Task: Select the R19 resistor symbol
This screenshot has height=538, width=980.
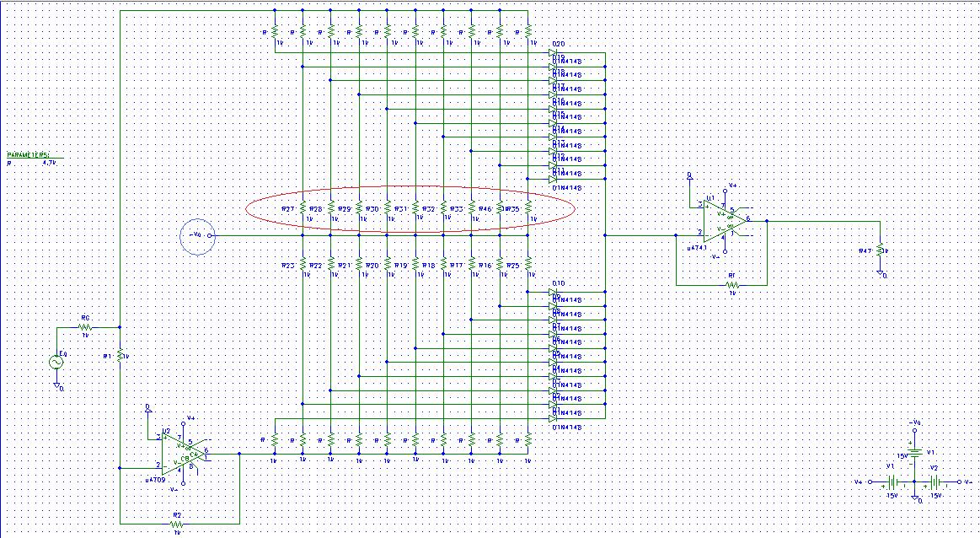Action: 415,263
